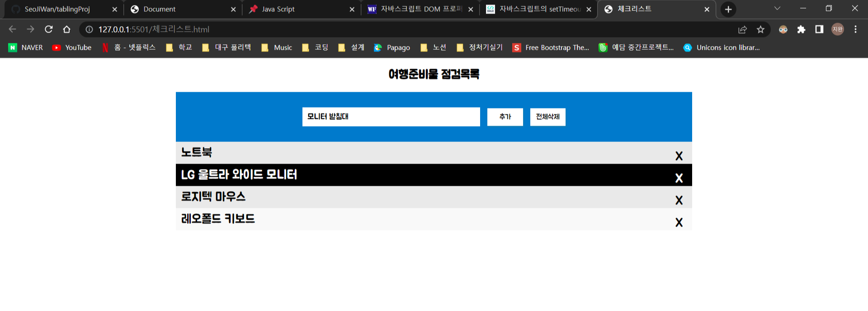This screenshot has width=868, height=311.
Task: Bookmark this page with the star
Action: tap(760, 29)
